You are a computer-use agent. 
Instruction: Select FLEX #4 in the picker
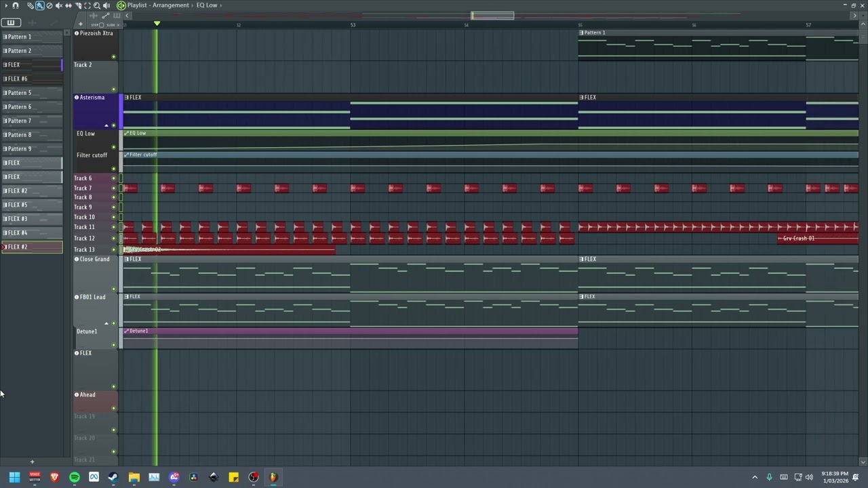[x=31, y=233]
